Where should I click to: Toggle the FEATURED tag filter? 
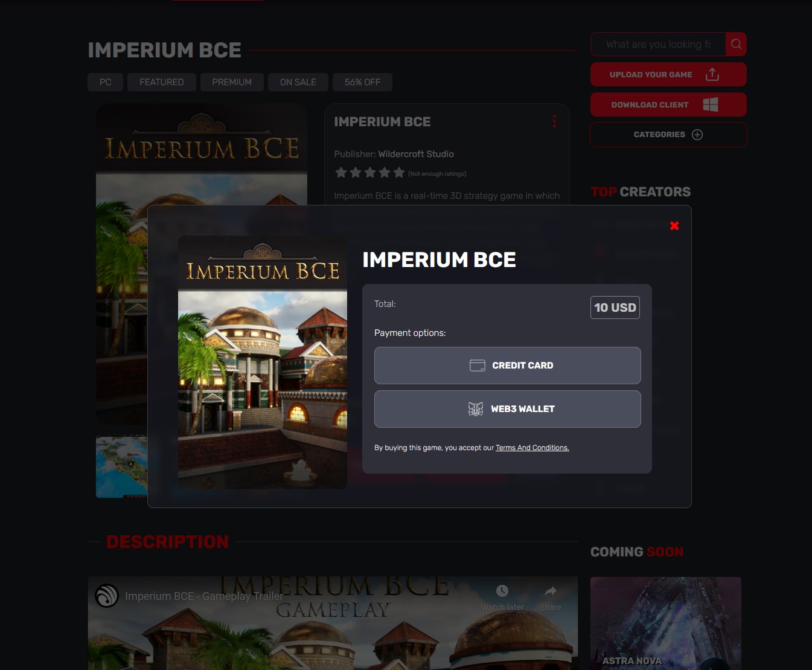coord(161,82)
